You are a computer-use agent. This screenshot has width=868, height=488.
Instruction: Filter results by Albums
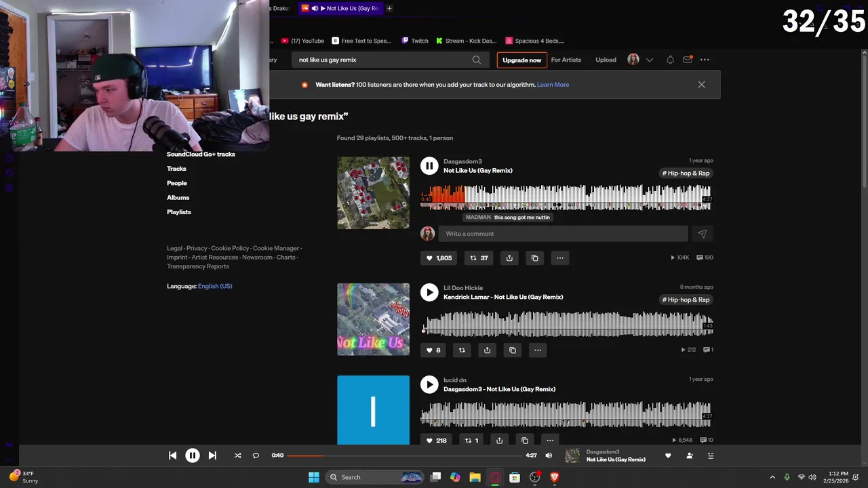click(x=178, y=197)
